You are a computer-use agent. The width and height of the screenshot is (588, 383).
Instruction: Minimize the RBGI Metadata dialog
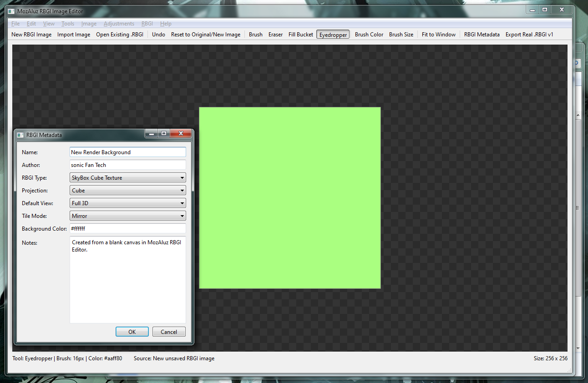coord(152,133)
